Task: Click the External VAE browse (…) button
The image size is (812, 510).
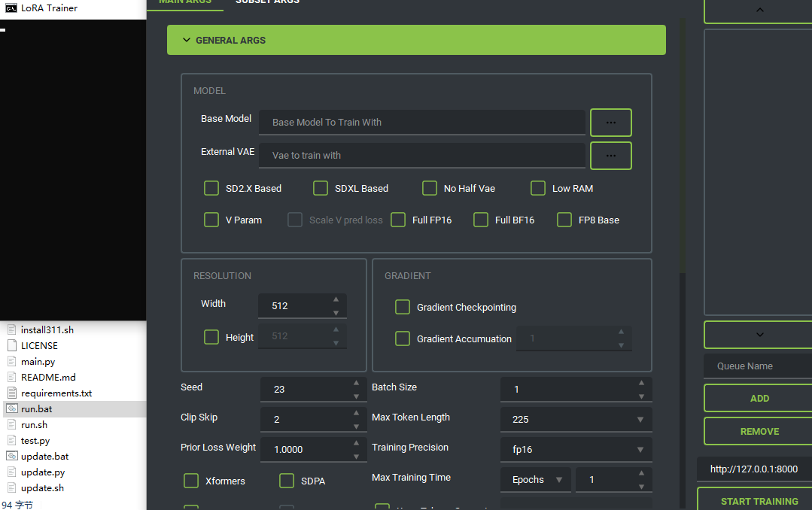Action: (610, 156)
